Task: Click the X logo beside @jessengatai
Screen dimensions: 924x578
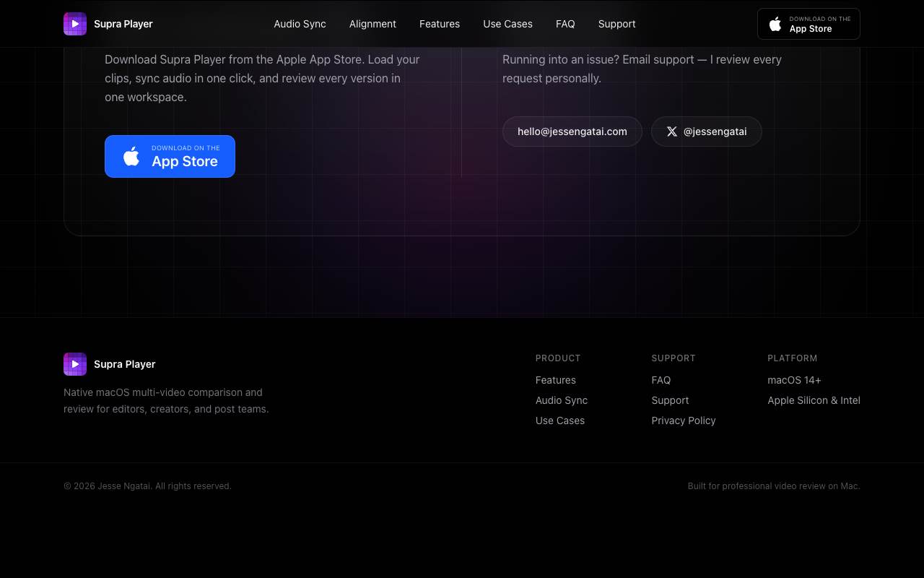Action: coord(672,131)
